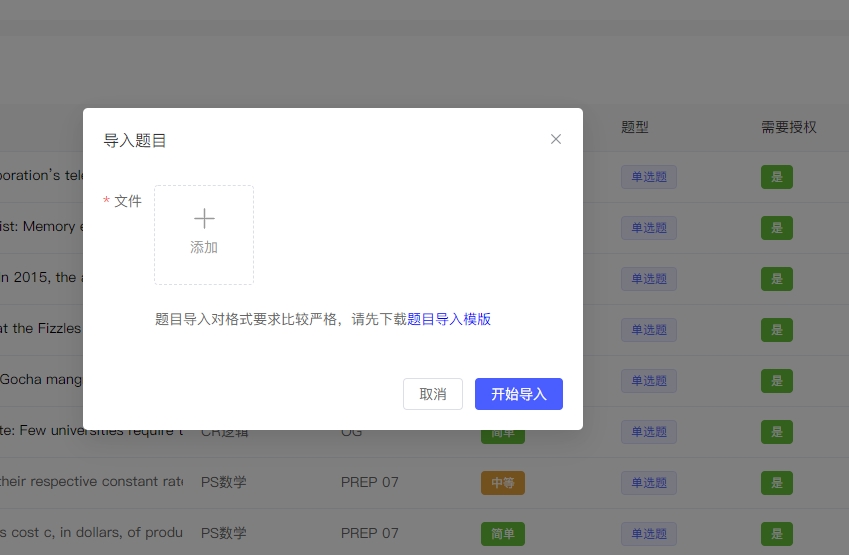Click 是 tag in the 'Few universities' row

(776, 432)
